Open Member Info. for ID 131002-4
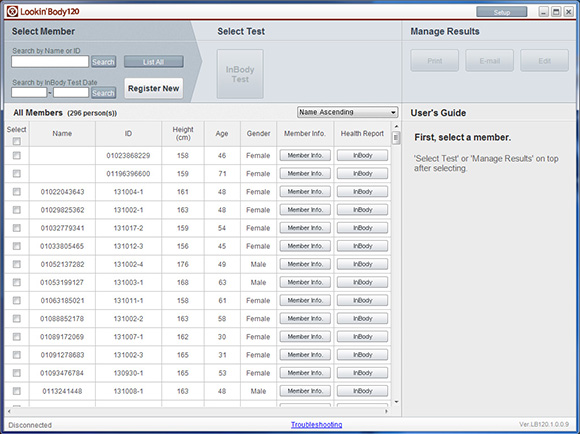 coord(305,264)
